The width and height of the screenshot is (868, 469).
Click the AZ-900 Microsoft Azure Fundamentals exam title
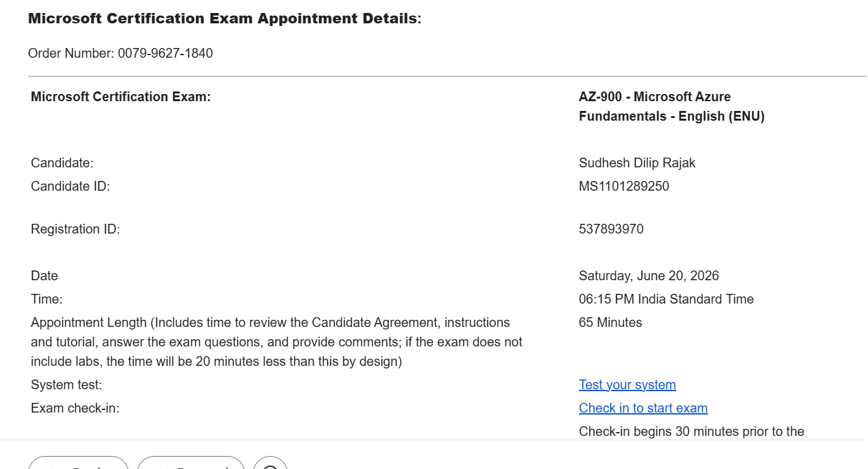pyautogui.click(x=672, y=106)
